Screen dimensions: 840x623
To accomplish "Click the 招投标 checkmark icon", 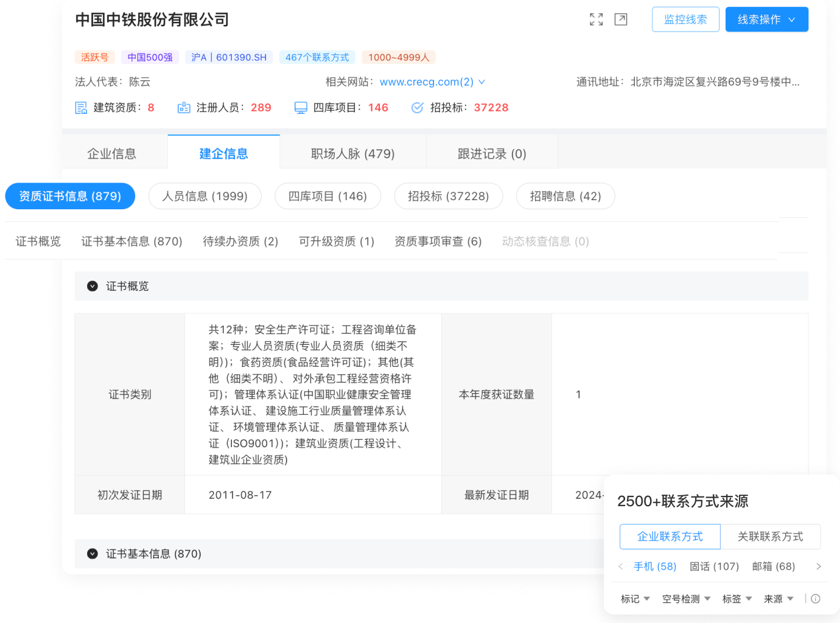I will pos(418,108).
